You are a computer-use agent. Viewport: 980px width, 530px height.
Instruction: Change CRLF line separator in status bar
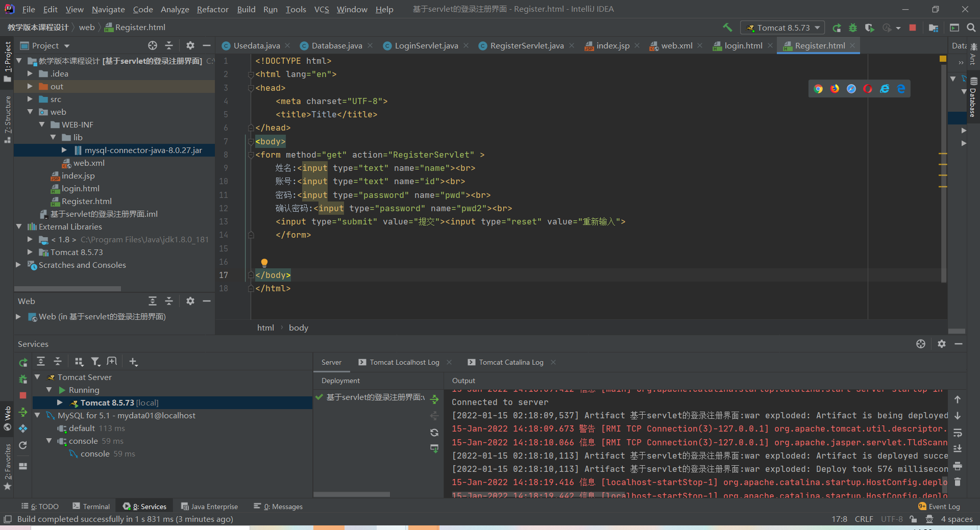pyautogui.click(x=864, y=519)
